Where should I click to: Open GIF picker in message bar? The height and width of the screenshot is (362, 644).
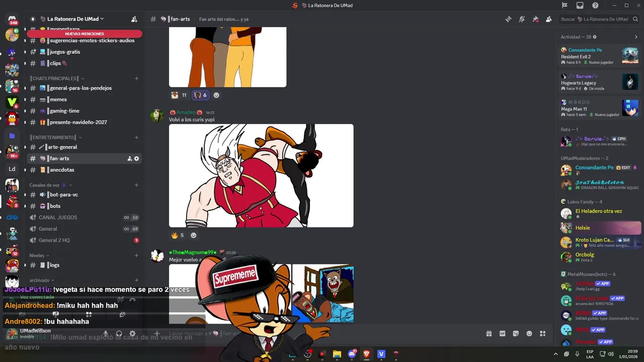502,333
